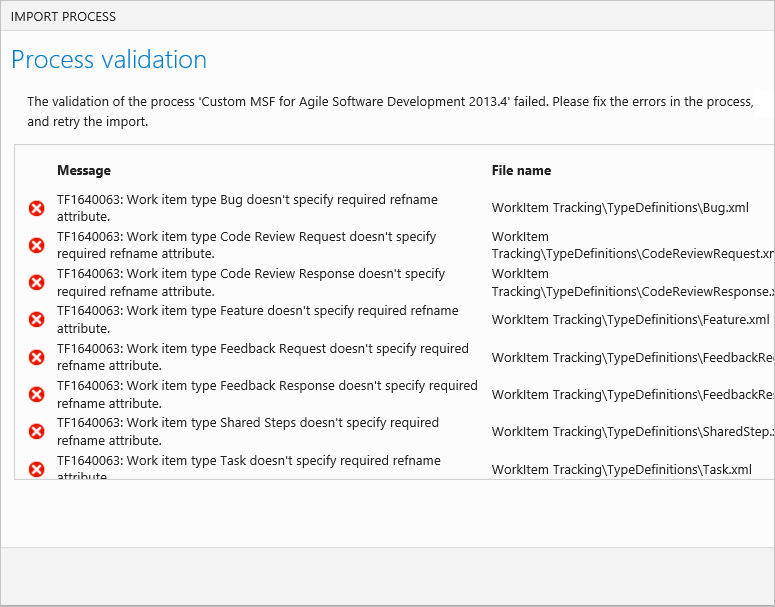Click error icon for Code Review Request row

pyautogui.click(x=37, y=245)
